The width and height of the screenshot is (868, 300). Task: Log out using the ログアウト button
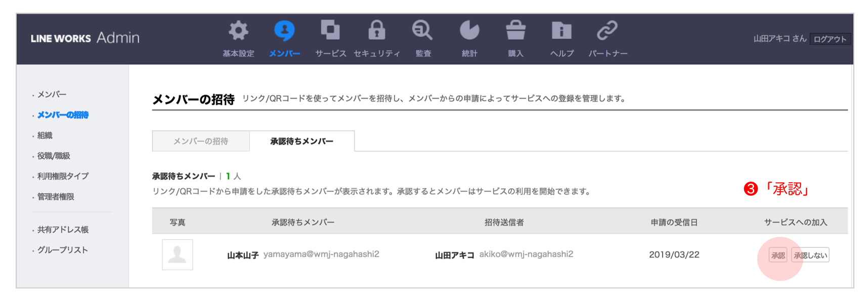click(830, 39)
